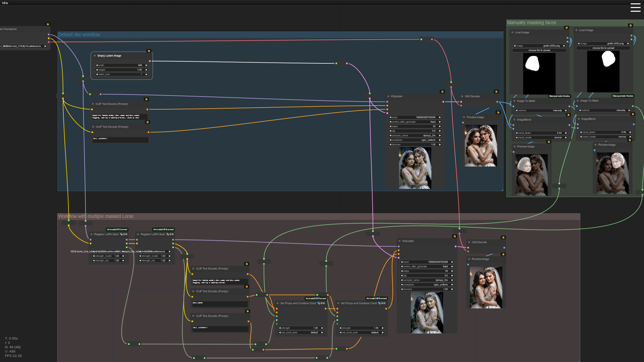Open method combo in left Image To Mask
644x362 pixels.
point(541,110)
